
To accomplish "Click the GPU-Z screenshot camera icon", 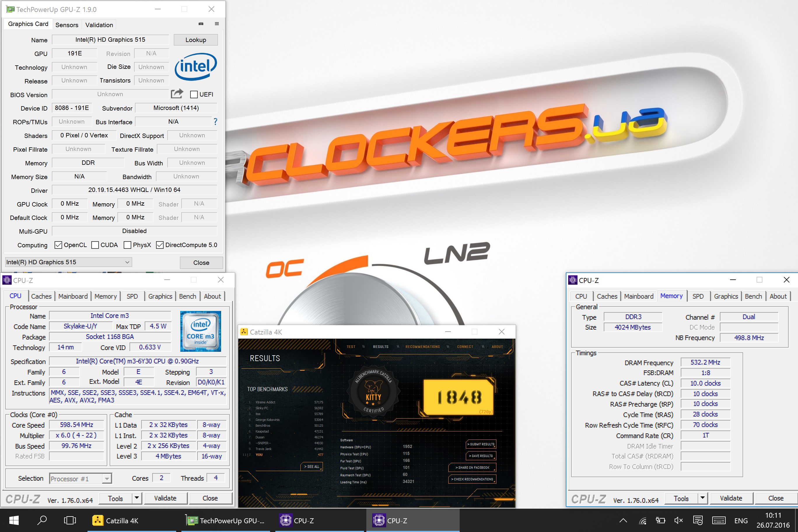I will point(201,24).
